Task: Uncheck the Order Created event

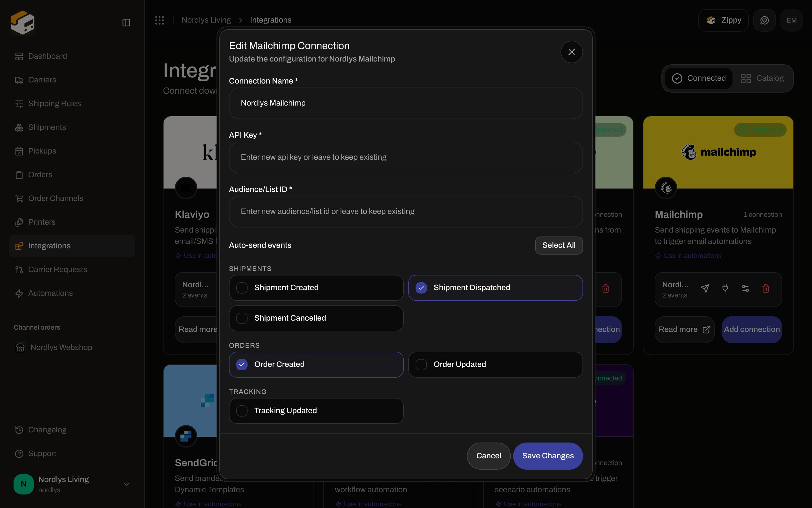Action: pyautogui.click(x=242, y=365)
